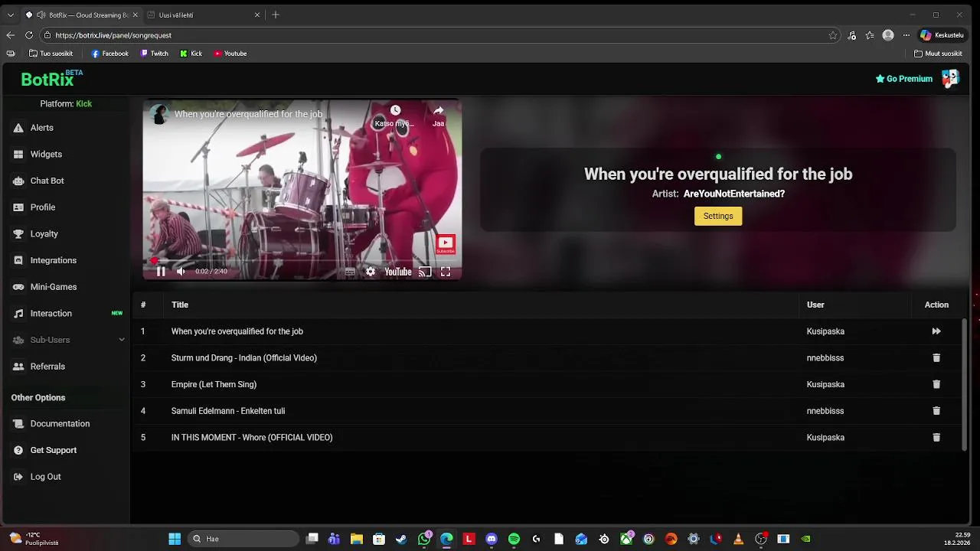Skip the currently playing song
Screen dimensions: 980x551
[936, 331]
